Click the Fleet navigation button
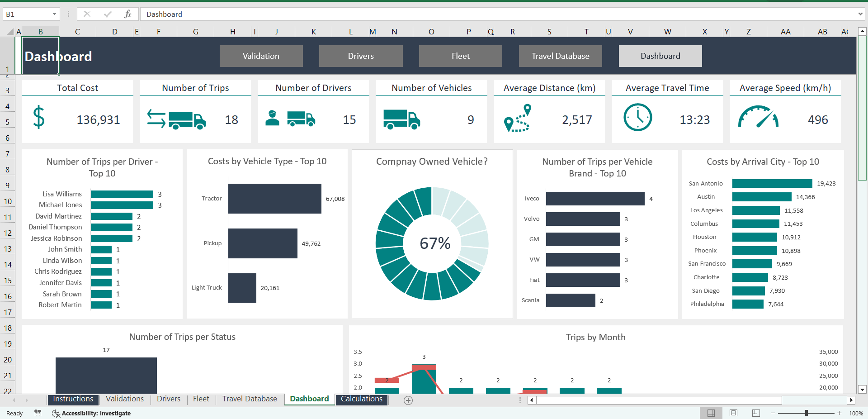The height and width of the screenshot is (419, 868). [x=460, y=56]
